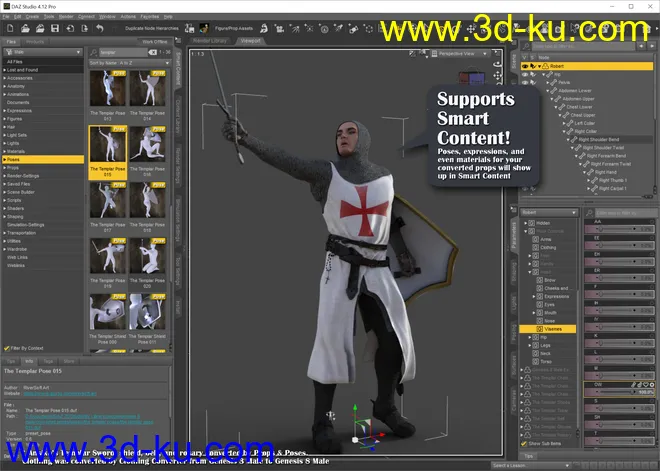Image resolution: width=660 pixels, height=471 pixels.
Task: Click the Work Offline button
Action: coord(157,42)
